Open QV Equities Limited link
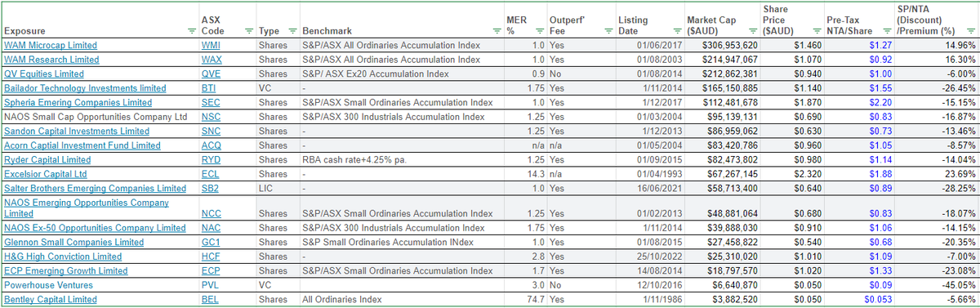 [44, 74]
